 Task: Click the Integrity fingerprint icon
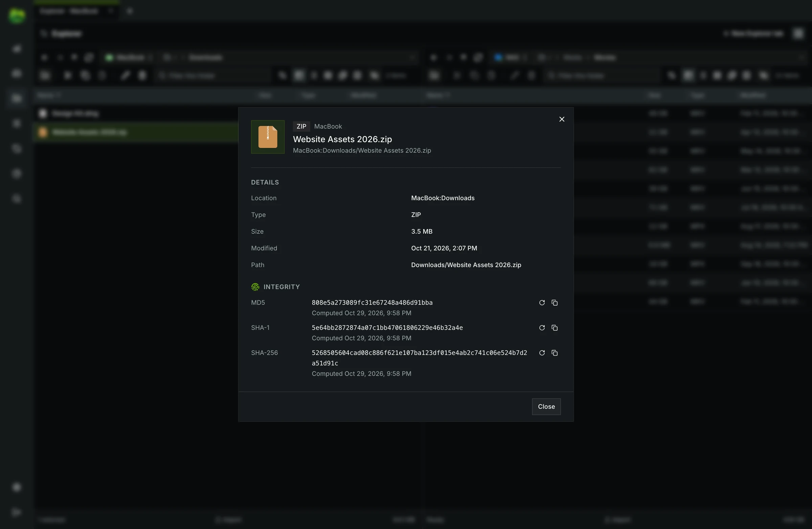click(255, 287)
